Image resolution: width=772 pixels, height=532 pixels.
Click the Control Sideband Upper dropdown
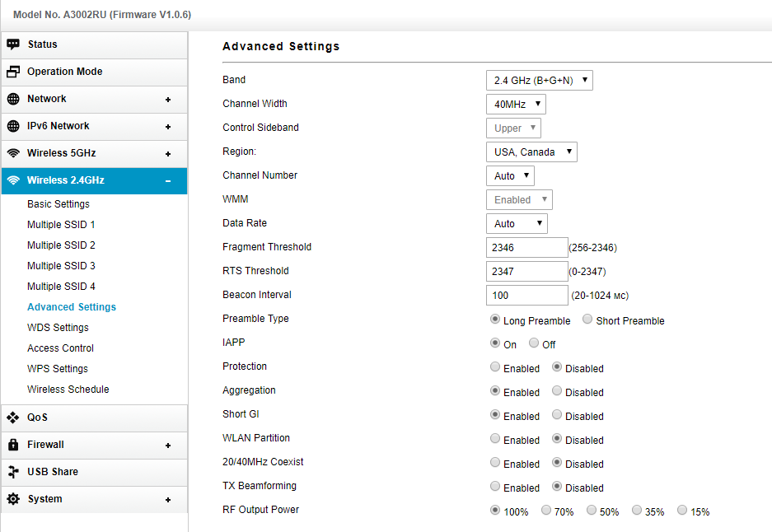coord(513,128)
